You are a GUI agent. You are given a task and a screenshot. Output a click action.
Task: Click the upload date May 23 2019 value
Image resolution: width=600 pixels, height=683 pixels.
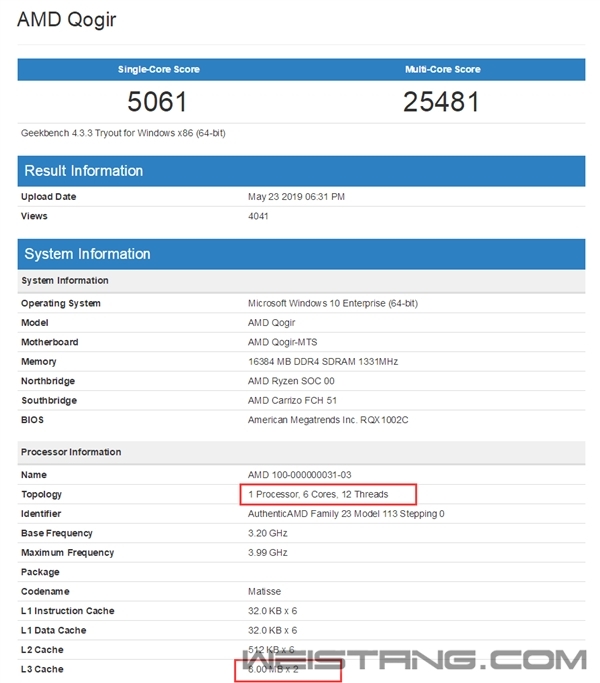(x=296, y=197)
